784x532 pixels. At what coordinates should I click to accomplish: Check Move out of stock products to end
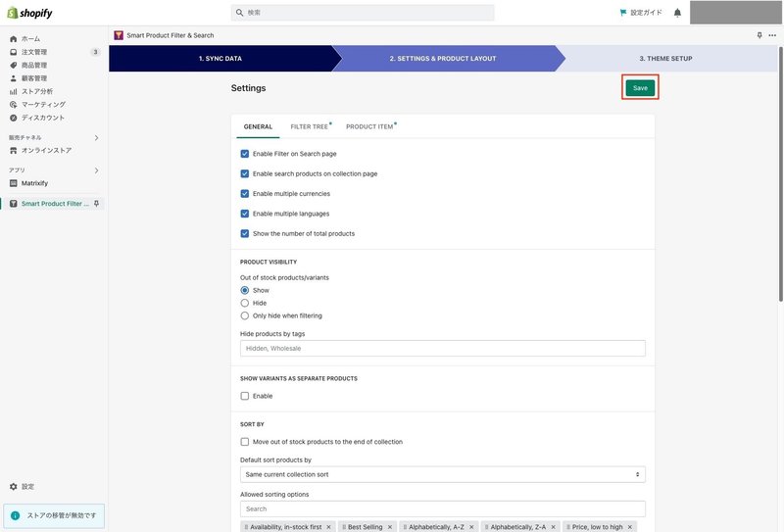244,442
